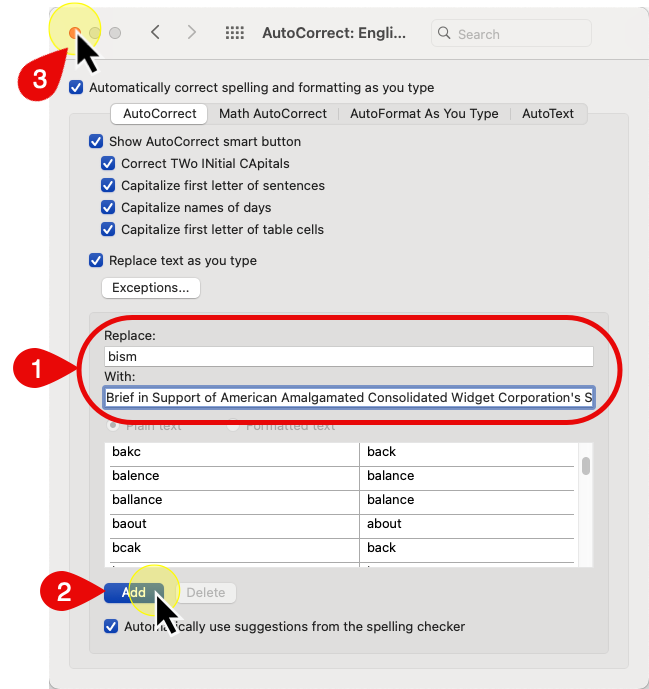
Task: Uncheck Show AutoCorrect smart button
Action: (x=96, y=141)
